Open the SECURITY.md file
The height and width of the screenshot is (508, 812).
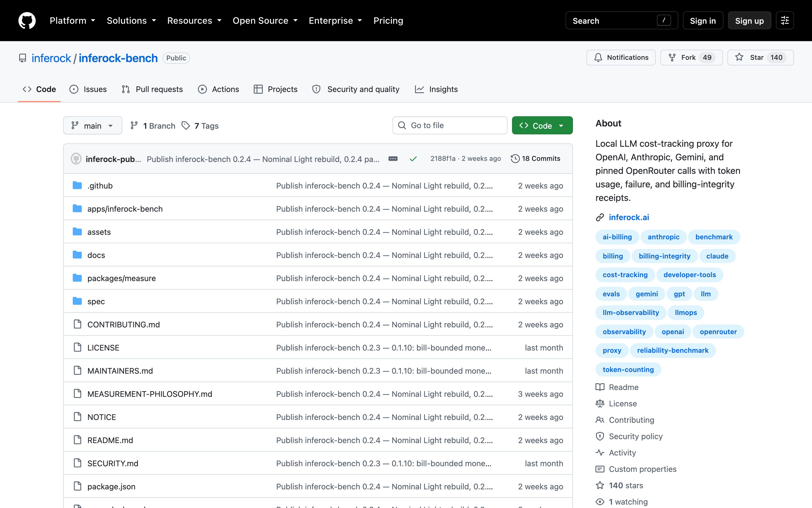coord(113,463)
